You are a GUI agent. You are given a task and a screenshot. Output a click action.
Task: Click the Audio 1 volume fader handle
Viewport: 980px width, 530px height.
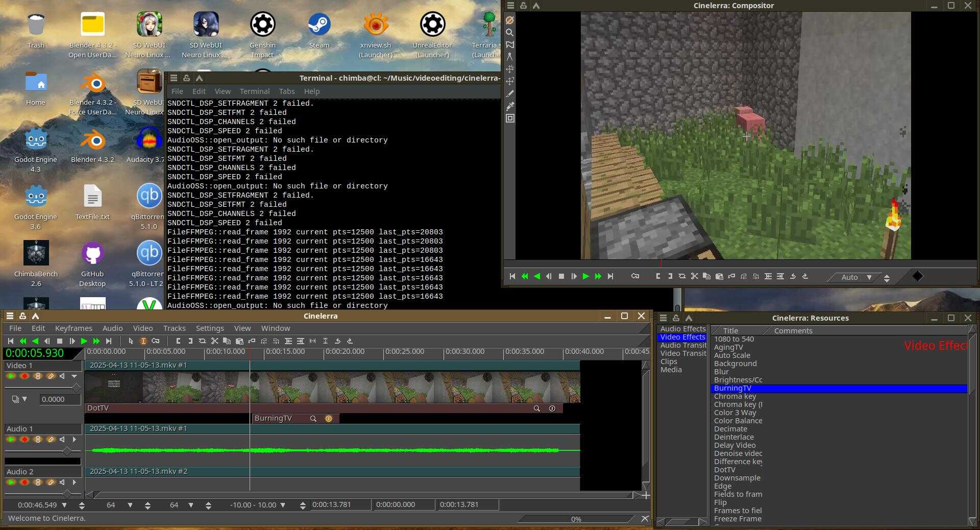pos(66,451)
